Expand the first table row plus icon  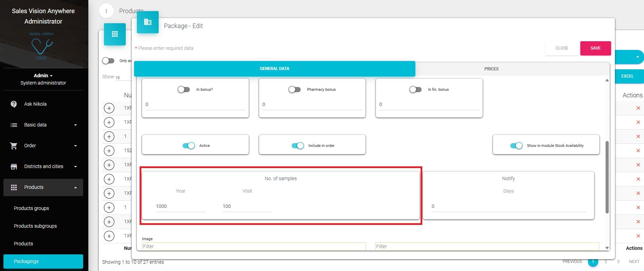(x=109, y=108)
